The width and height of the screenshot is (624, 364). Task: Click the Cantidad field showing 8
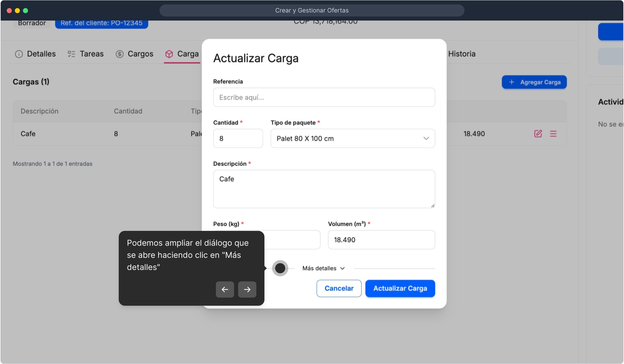click(238, 139)
